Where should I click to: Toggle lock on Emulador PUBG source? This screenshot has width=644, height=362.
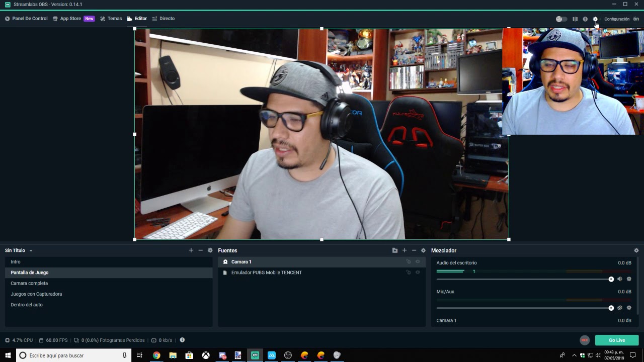pyautogui.click(x=409, y=273)
